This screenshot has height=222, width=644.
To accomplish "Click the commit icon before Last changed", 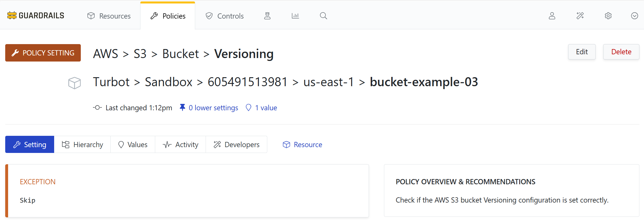I will click(97, 108).
